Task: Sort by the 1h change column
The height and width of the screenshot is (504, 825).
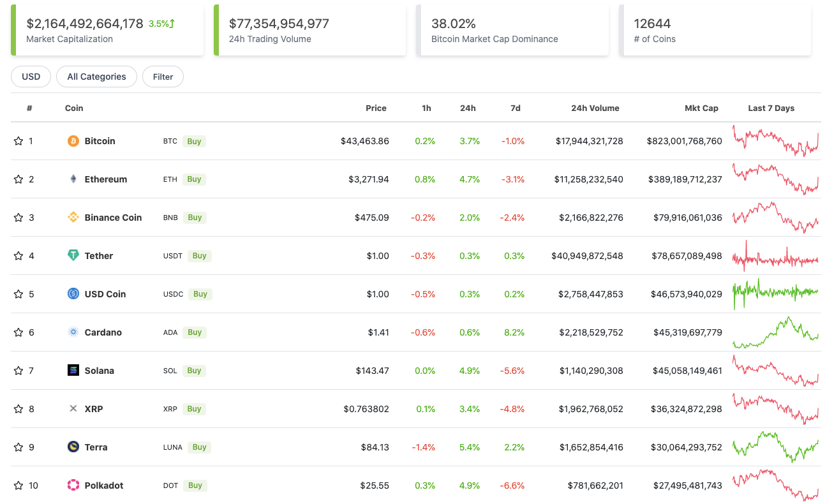Action: (426, 108)
